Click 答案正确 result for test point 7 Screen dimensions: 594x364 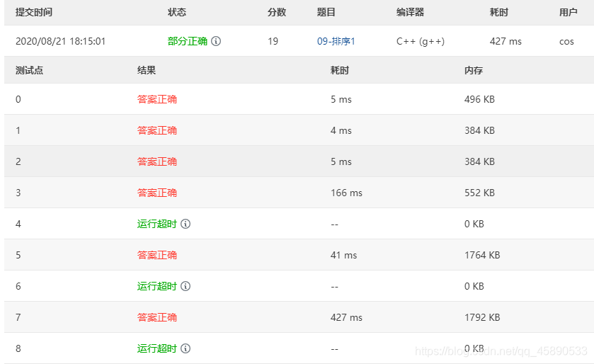157,317
